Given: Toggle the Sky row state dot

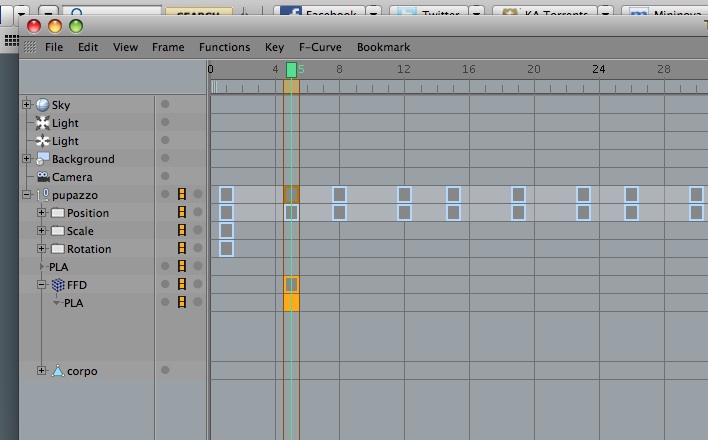Looking at the screenshot, I should coord(165,104).
